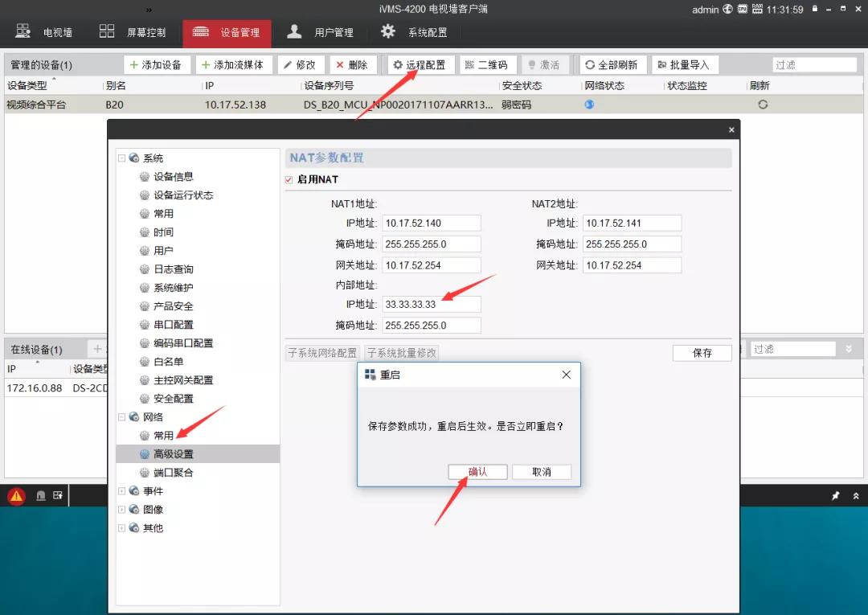This screenshot has width=868, height=615.
Task: Uncheck the 启用NAT checkbox
Action: tap(288, 179)
